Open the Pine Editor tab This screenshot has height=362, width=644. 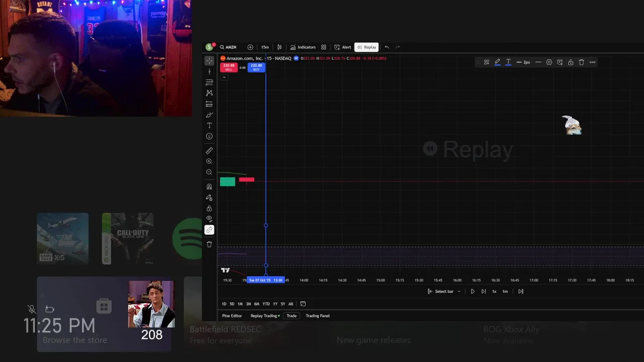(x=232, y=316)
